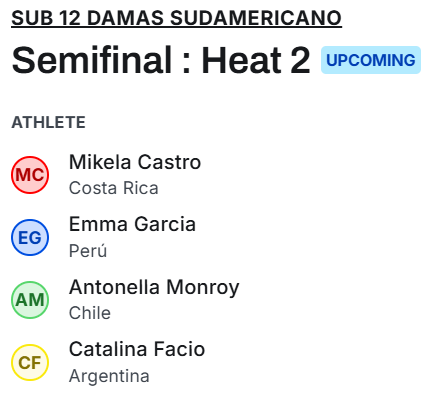The width and height of the screenshot is (435, 404).
Task: Open Mikela Castro athlete name
Action: click(x=135, y=162)
